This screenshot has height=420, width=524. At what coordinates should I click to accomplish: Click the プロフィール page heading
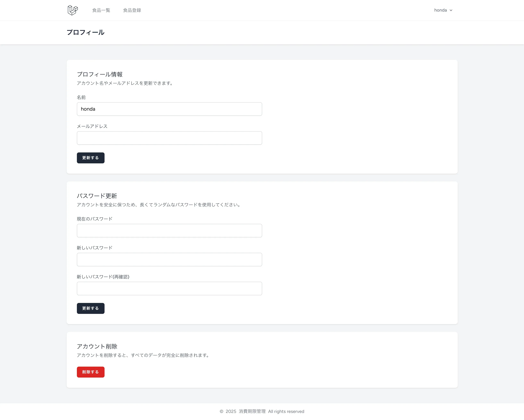(85, 32)
